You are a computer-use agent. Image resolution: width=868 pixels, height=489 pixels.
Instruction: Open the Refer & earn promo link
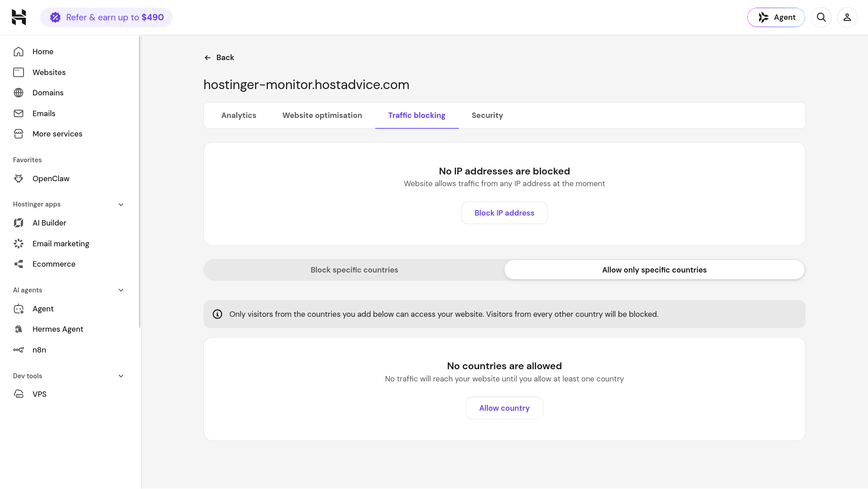point(106,17)
